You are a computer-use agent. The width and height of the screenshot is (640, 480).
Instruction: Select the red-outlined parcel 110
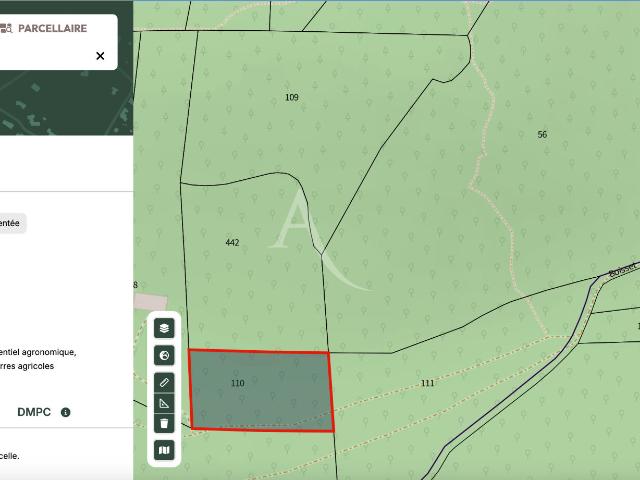261,391
